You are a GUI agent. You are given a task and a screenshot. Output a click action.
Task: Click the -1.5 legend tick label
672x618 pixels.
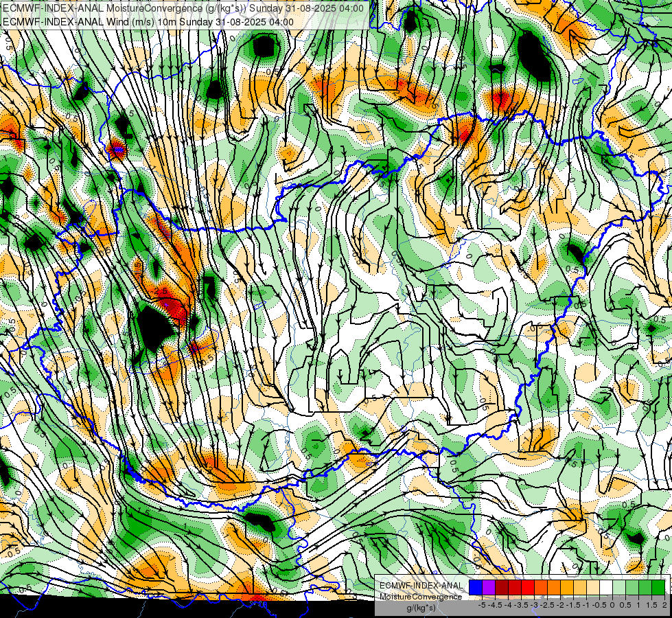(x=573, y=605)
